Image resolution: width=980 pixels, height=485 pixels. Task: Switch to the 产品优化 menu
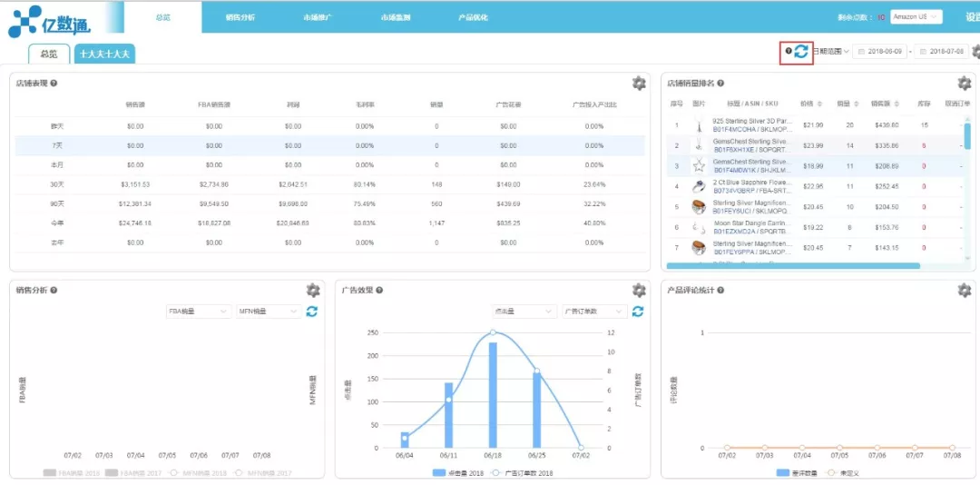tap(473, 17)
